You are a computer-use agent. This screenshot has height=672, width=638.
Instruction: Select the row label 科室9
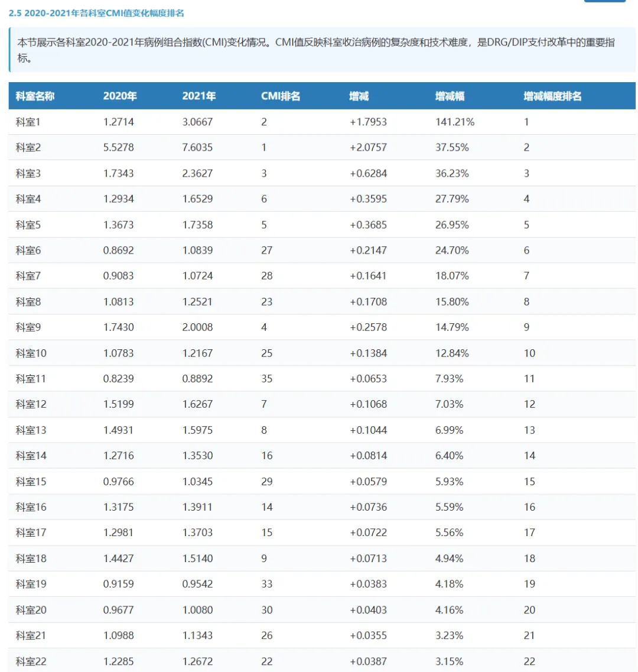click(28, 327)
